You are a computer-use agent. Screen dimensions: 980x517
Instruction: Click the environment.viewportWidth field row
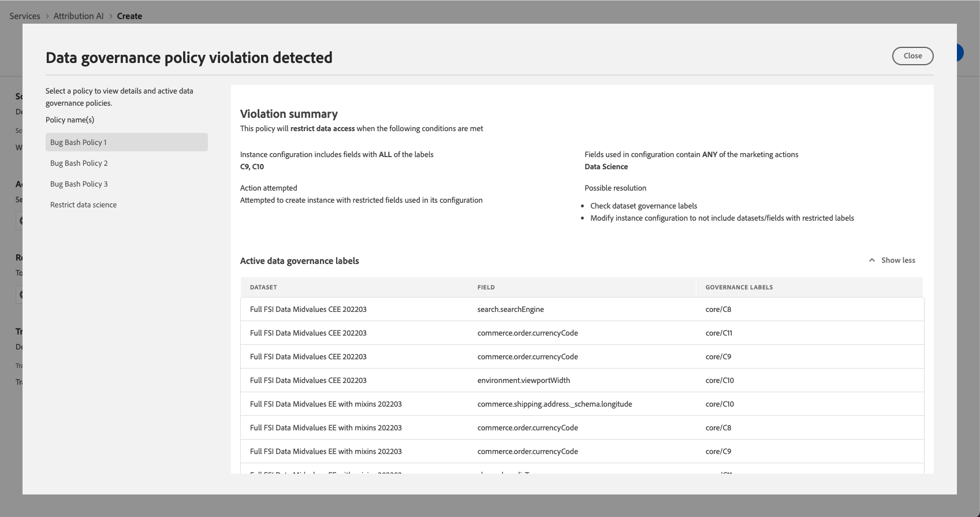(x=523, y=381)
